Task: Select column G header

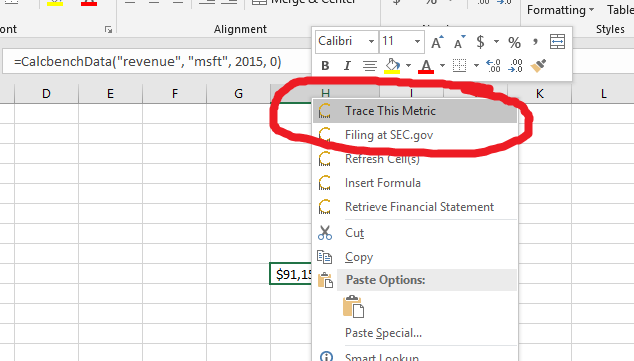Action: (x=239, y=94)
